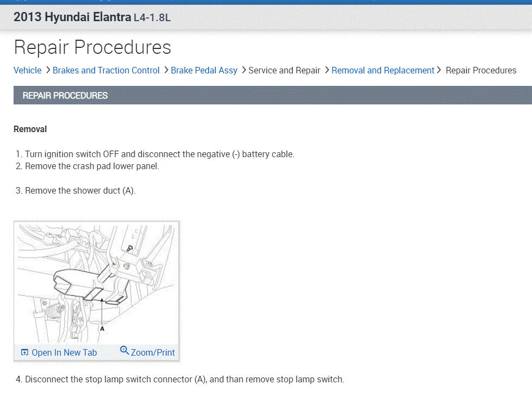This screenshot has width=532, height=403.
Task: Click Open In New Tab link
Action: (64, 353)
